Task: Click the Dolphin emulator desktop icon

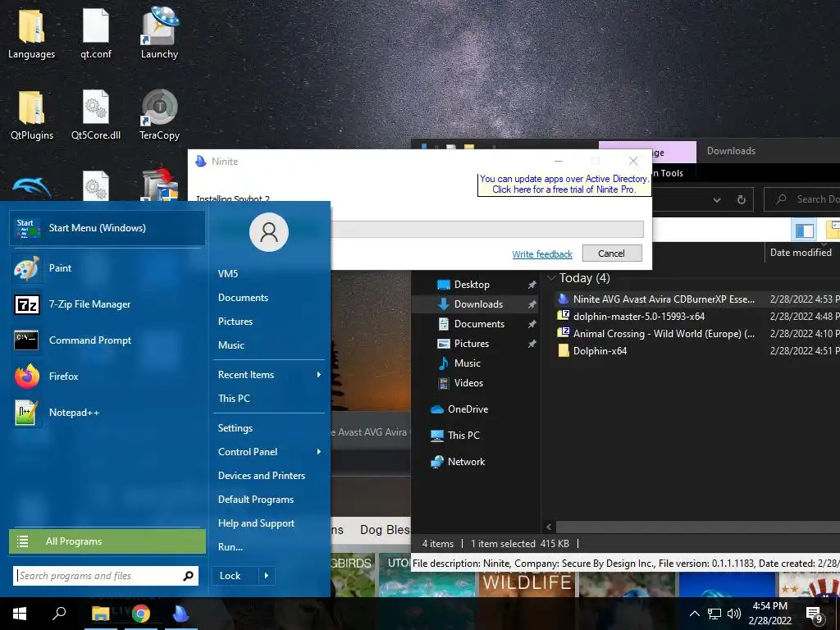Action: tap(31, 188)
